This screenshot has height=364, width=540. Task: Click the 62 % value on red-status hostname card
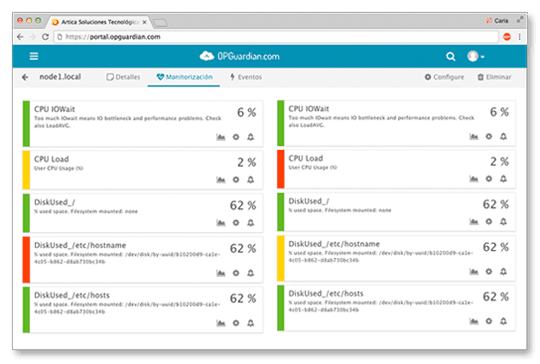click(x=243, y=248)
